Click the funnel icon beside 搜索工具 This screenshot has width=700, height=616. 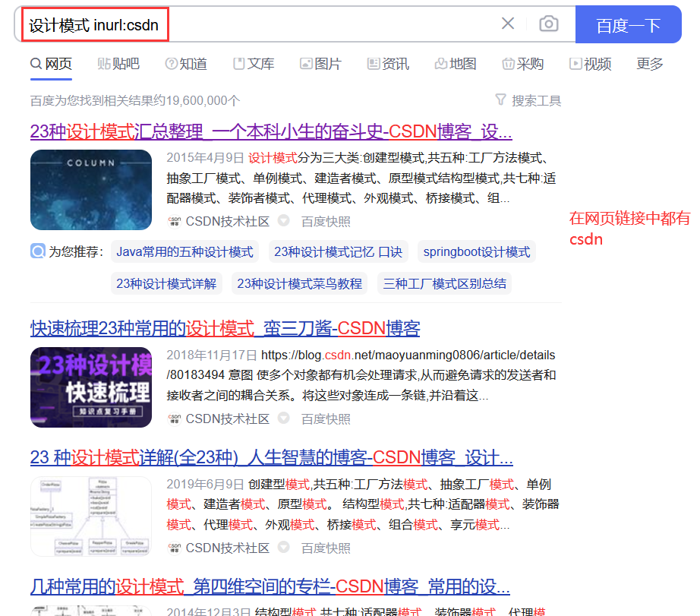coord(501,100)
